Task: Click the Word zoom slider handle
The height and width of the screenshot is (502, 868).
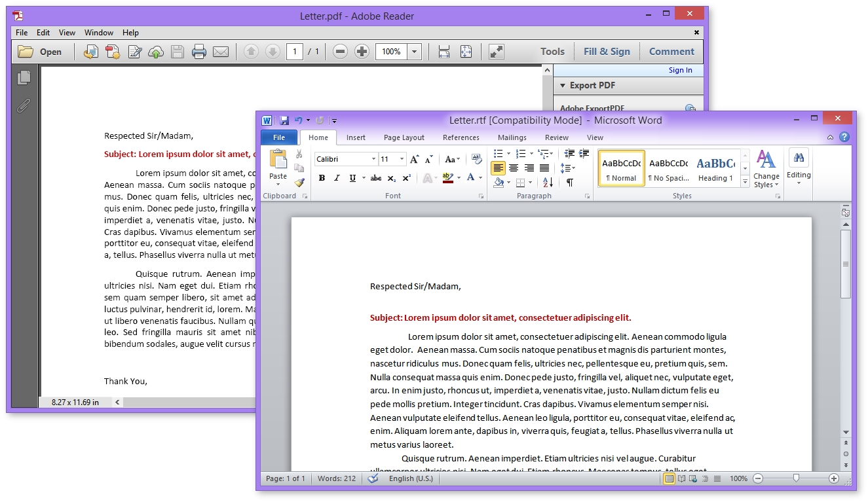Action: click(796, 478)
